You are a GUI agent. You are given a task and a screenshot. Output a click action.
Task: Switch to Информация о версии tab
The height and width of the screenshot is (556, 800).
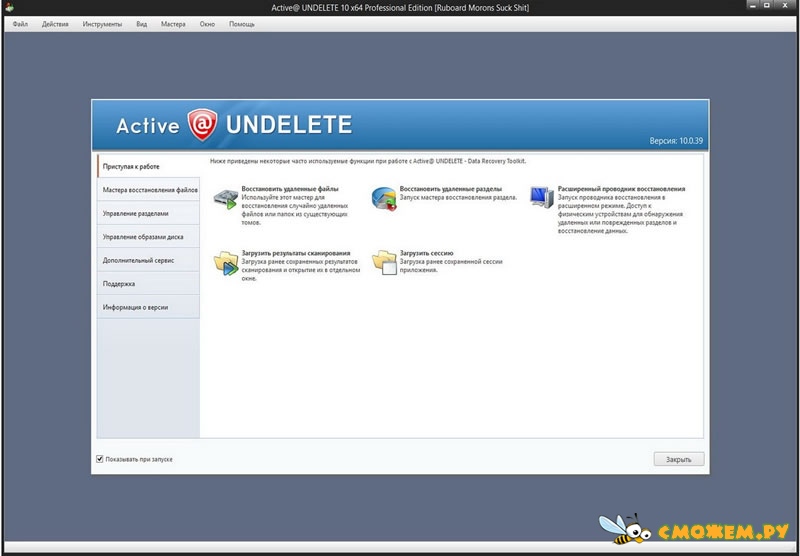tap(148, 307)
